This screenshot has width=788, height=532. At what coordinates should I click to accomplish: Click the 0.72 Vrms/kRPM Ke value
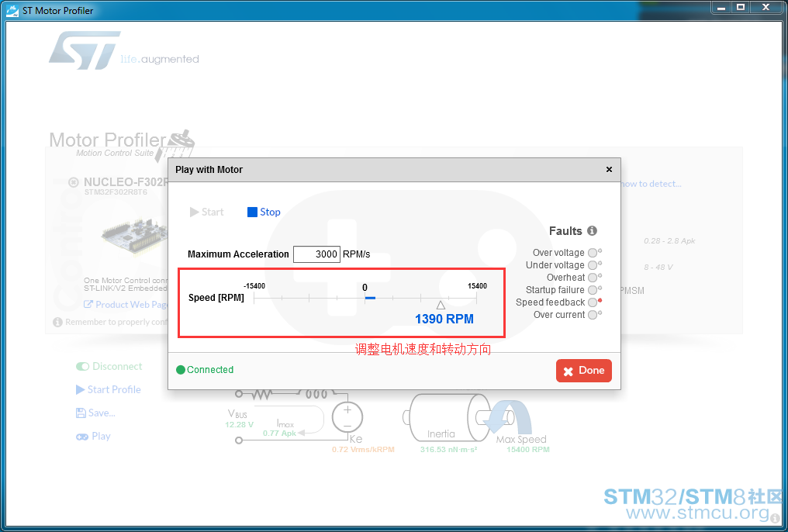pyautogui.click(x=363, y=450)
